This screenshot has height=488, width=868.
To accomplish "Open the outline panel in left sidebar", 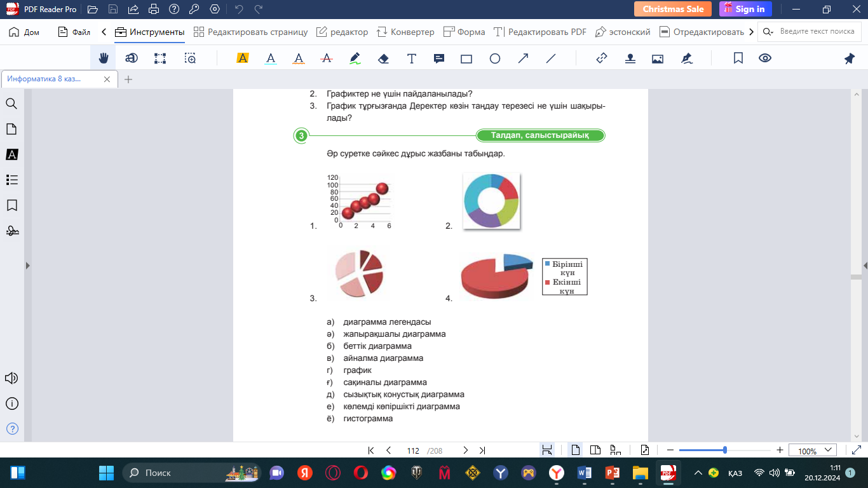I will [x=11, y=180].
